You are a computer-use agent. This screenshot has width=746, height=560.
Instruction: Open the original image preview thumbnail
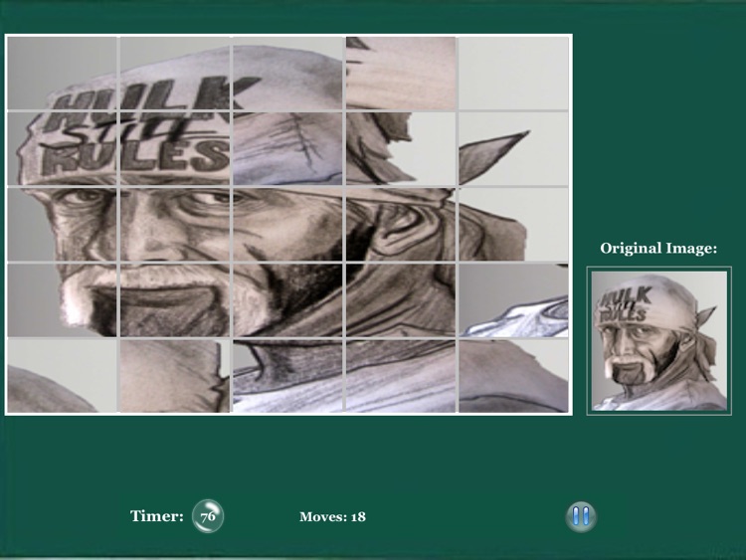coord(658,340)
